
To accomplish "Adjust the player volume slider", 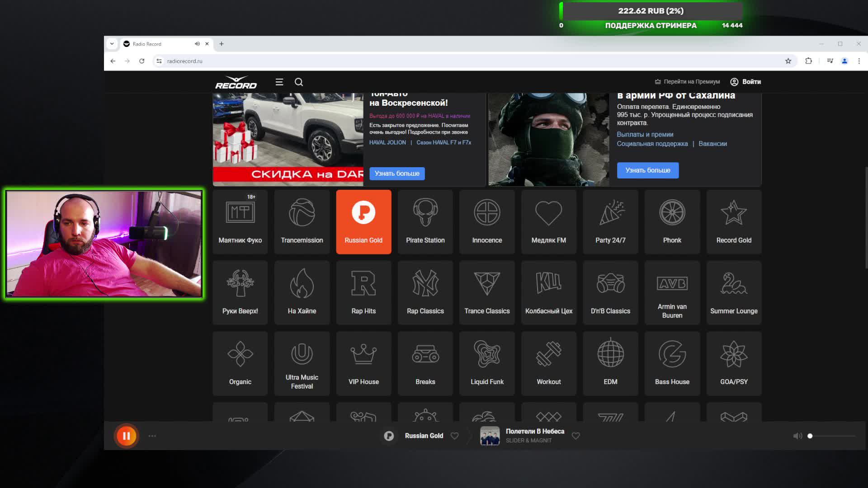I will (x=832, y=436).
